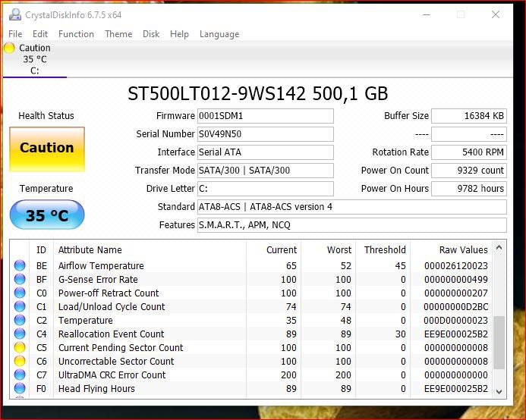Select the Current Pending Sector Count attribute name

tap(121, 348)
